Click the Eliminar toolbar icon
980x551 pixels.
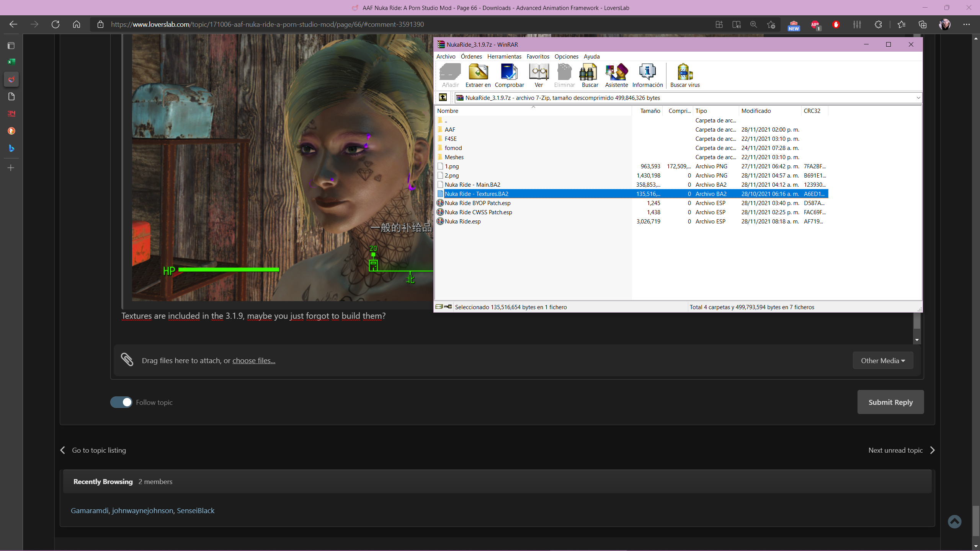pyautogui.click(x=564, y=75)
